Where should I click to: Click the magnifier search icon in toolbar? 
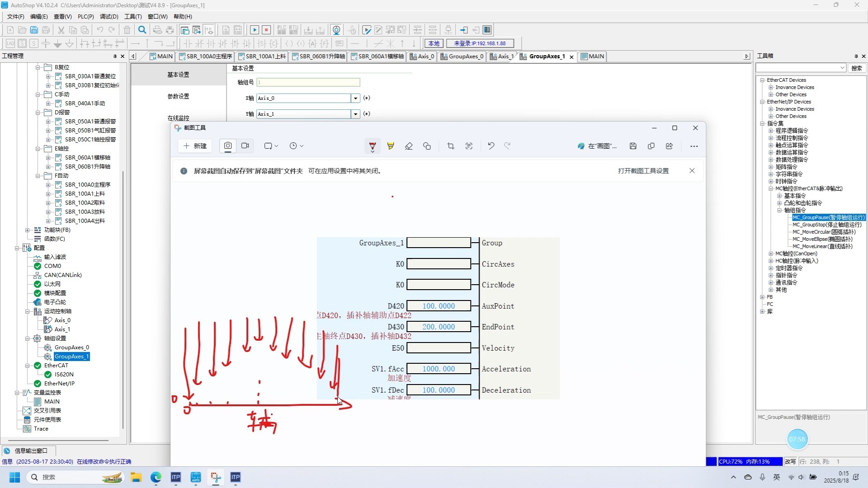(x=142, y=30)
